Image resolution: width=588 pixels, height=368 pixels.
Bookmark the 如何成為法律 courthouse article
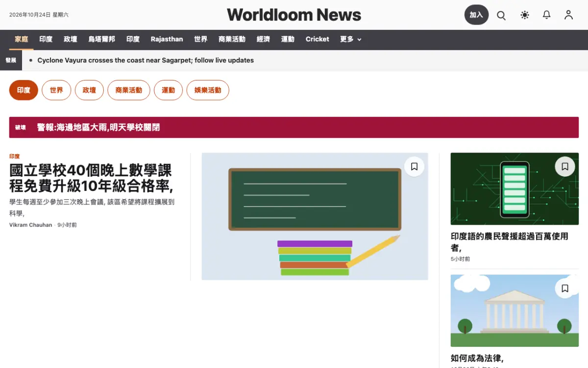pos(564,289)
